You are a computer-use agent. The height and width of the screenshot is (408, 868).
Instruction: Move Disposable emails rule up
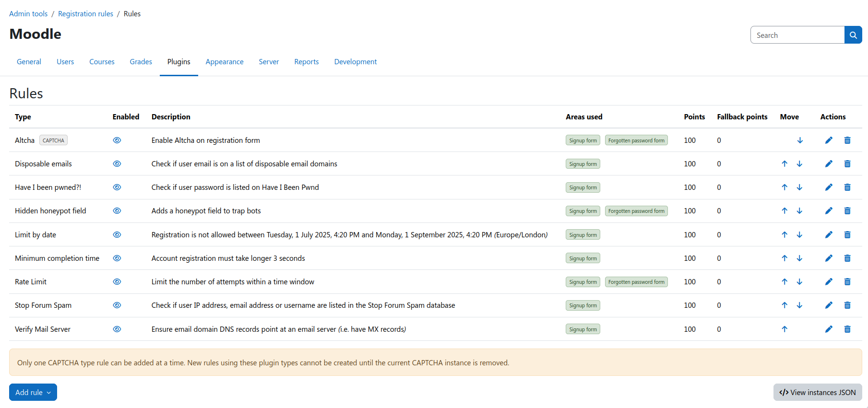pos(785,164)
